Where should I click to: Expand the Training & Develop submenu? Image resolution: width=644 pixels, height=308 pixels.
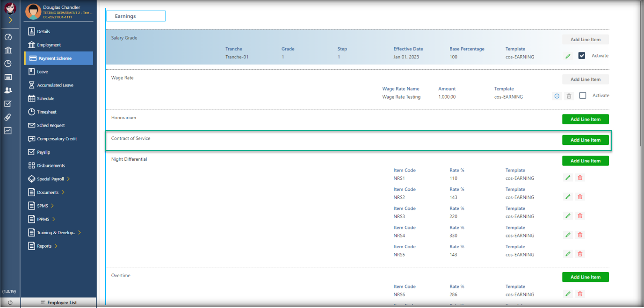tap(80, 233)
